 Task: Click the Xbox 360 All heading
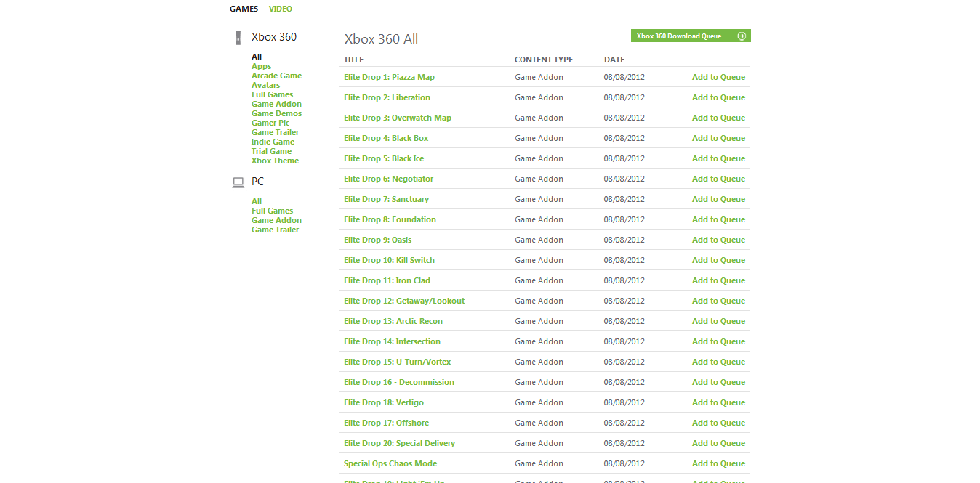click(381, 39)
